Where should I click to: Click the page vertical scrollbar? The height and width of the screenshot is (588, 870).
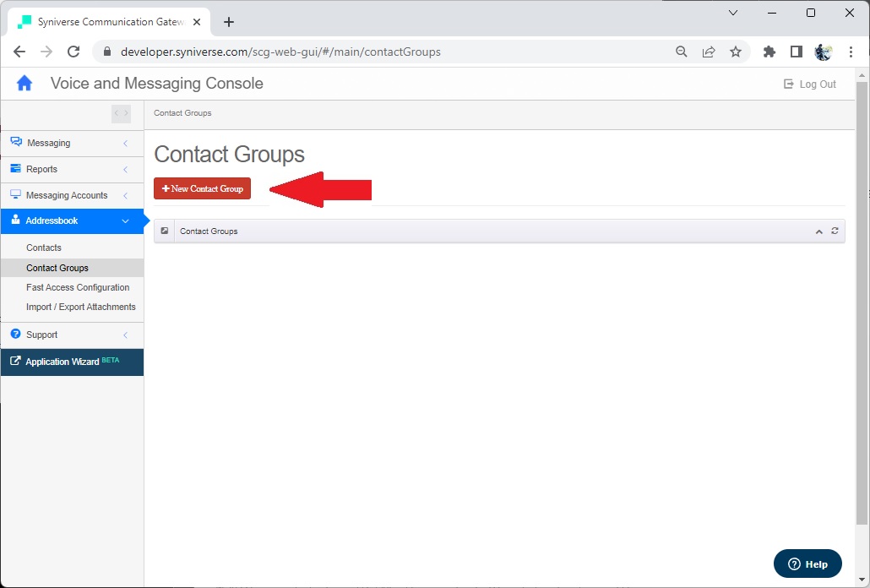861,302
